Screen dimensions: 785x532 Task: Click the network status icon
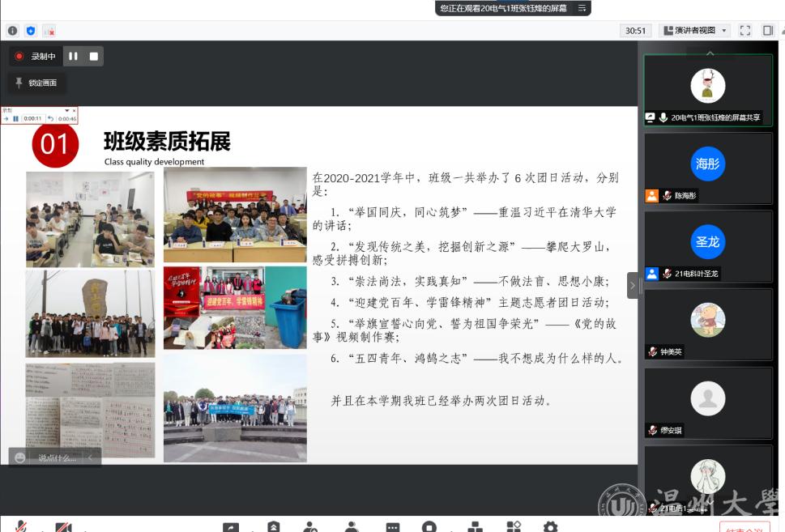[49, 31]
